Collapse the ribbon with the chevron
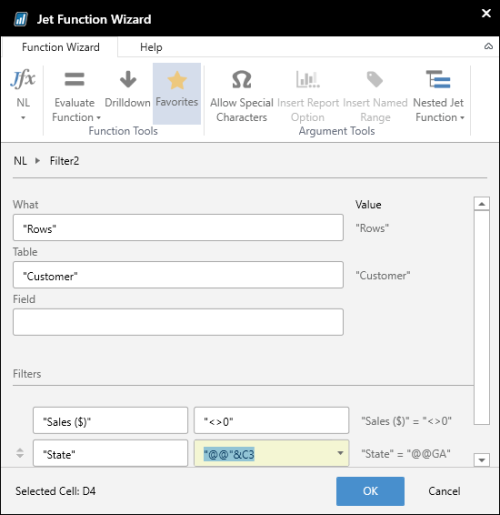Screen dimensions: 500x515 pos(488,46)
